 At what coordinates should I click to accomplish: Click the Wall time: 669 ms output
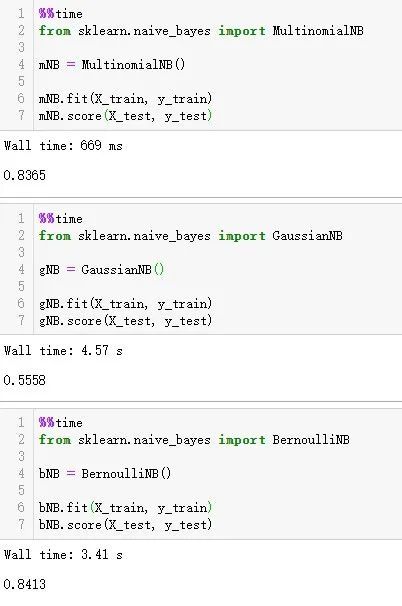(63, 146)
